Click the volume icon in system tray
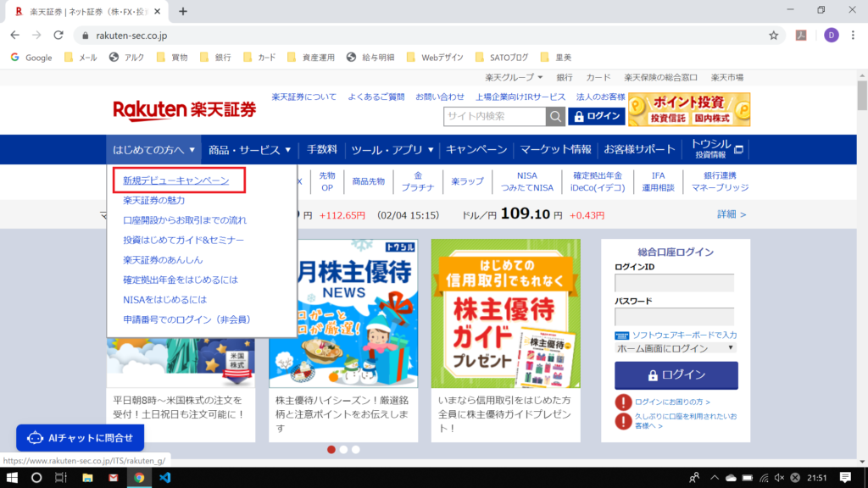The width and height of the screenshot is (868, 488). (779, 478)
